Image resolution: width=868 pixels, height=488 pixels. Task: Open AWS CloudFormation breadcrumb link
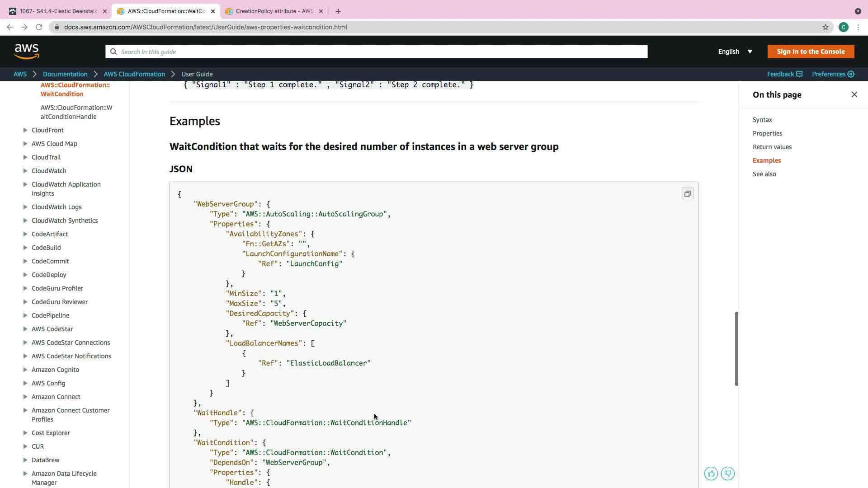pos(134,74)
